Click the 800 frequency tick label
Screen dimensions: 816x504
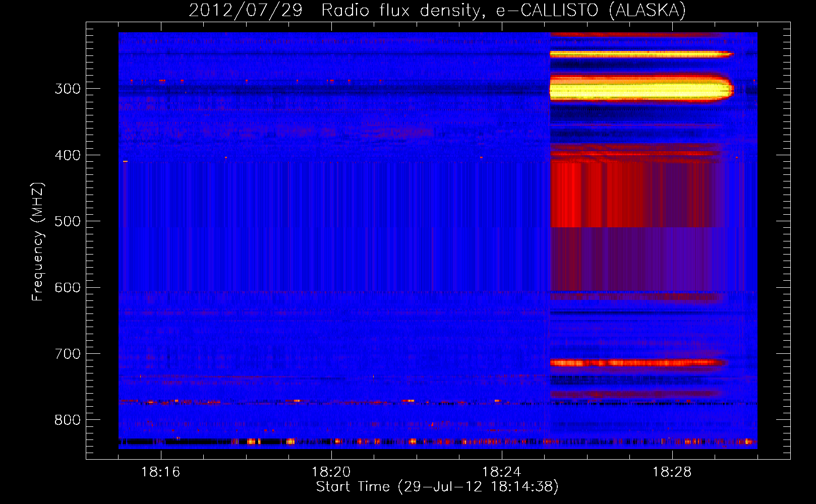68,420
